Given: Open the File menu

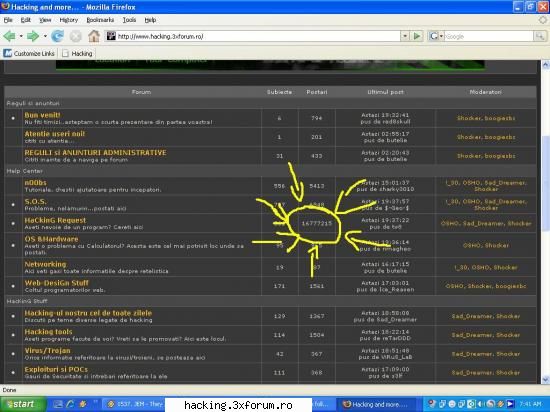Looking at the screenshot, I should pos(8,20).
